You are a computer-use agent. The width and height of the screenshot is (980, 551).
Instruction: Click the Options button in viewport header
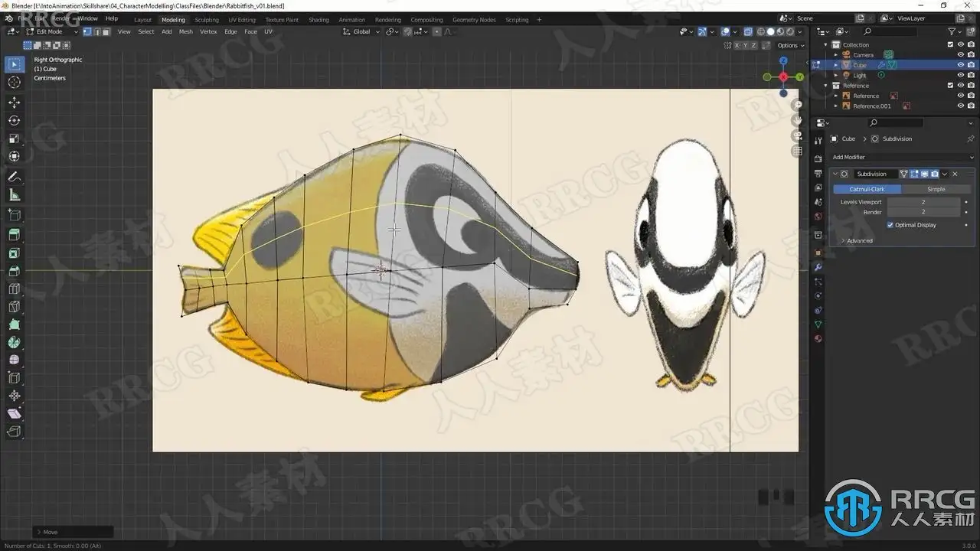[x=788, y=45]
